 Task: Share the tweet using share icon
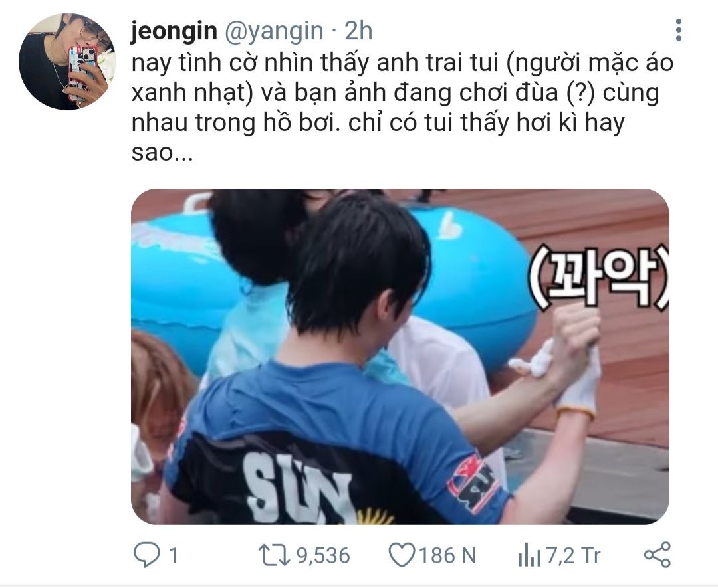pyautogui.click(x=658, y=555)
